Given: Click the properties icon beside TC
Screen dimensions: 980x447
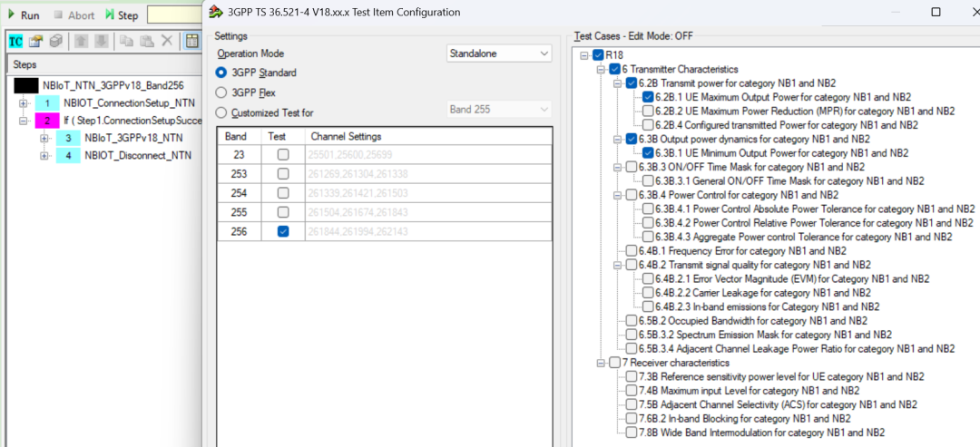Looking at the screenshot, I should (35, 41).
